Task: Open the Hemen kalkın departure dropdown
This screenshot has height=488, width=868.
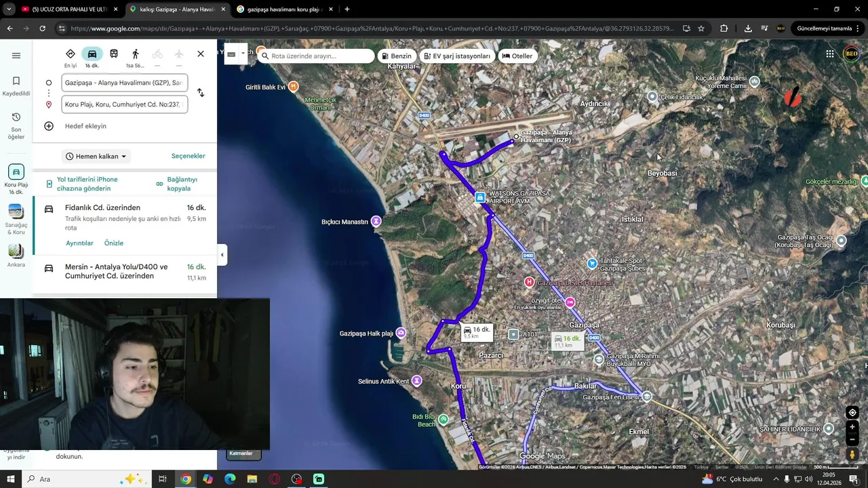Action: pyautogui.click(x=96, y=157)
